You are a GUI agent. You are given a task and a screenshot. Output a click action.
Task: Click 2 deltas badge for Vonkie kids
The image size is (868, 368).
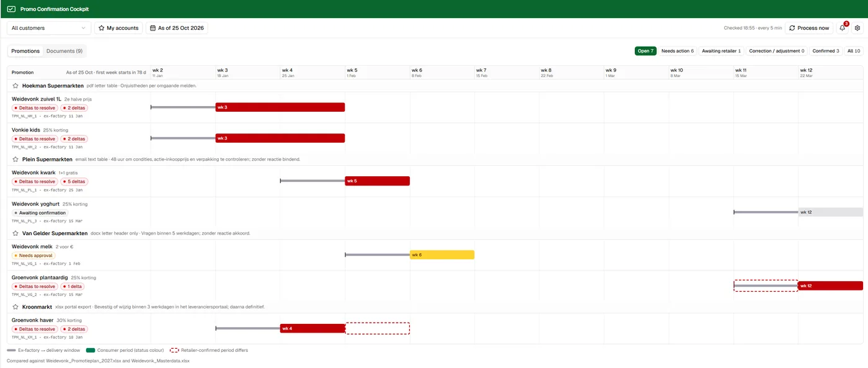74,139
